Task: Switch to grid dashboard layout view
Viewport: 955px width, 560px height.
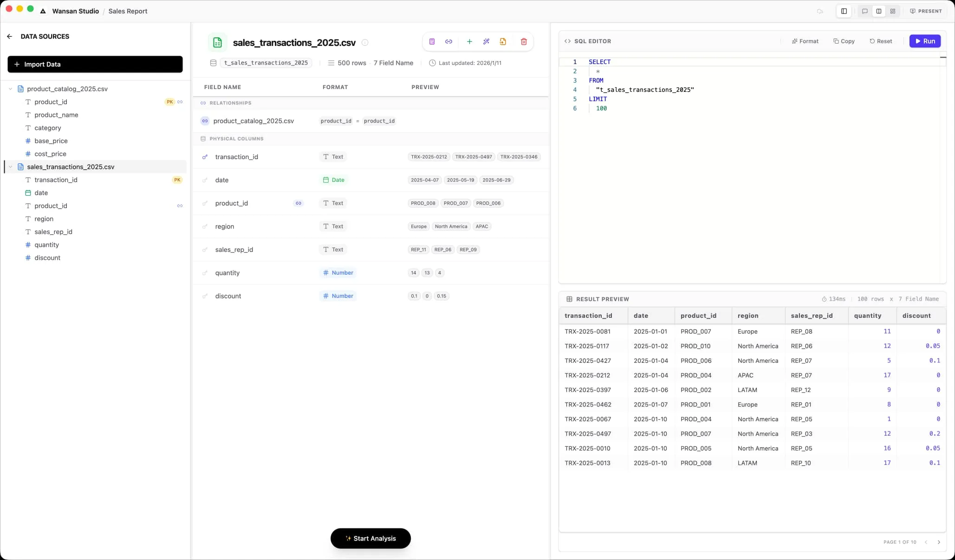Action: click(x=893, y=11)
